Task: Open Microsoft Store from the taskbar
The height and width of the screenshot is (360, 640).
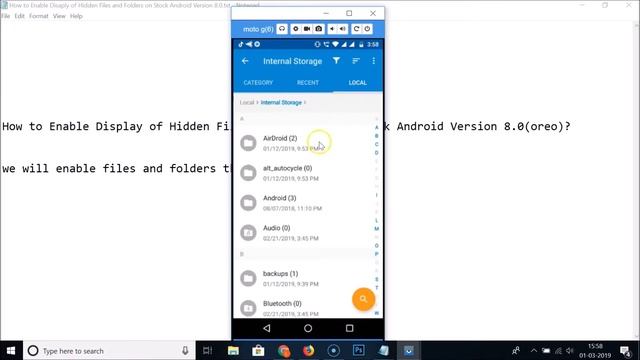Action: pyautogui.click(x=258, y=351)
